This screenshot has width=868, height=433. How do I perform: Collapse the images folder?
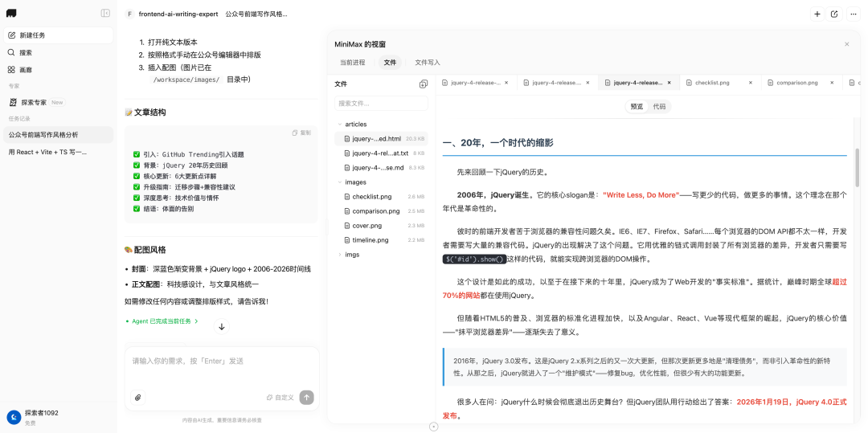tap(339, 182)
